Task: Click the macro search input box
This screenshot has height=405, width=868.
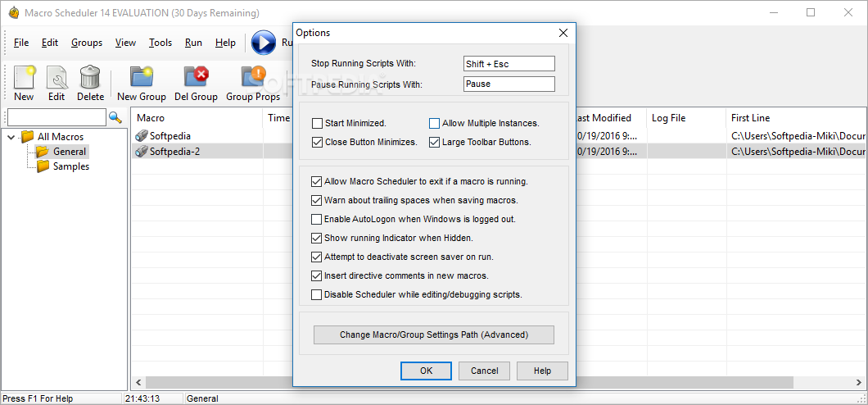Action: [x=57, y=117]
